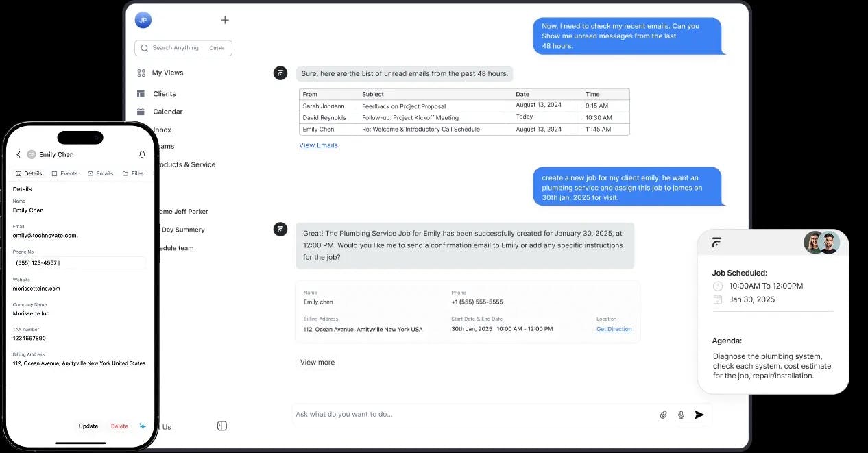The image size is (868, 453).
Task: Open Clients in the sidebar
Action: coord(164,94)
